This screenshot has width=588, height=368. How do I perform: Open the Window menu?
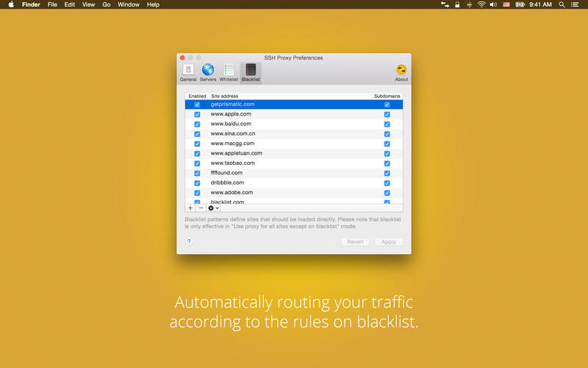[x=129, y=4]
